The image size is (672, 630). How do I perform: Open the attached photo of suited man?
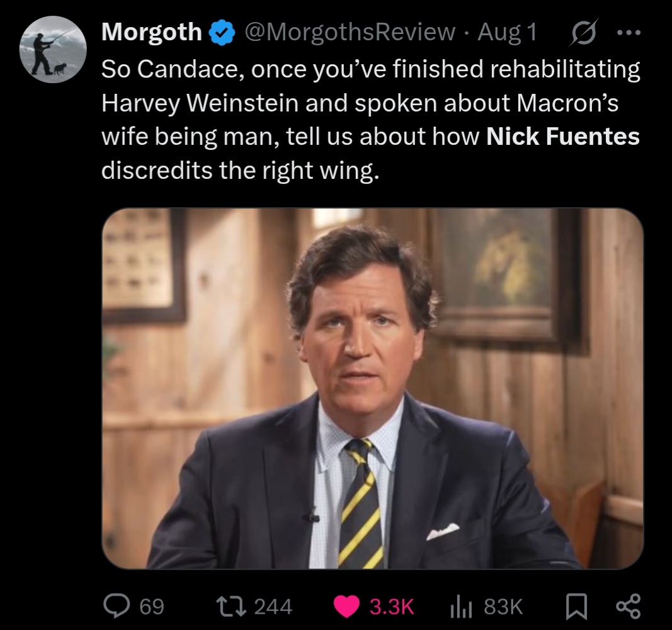(x=372, y=388)
